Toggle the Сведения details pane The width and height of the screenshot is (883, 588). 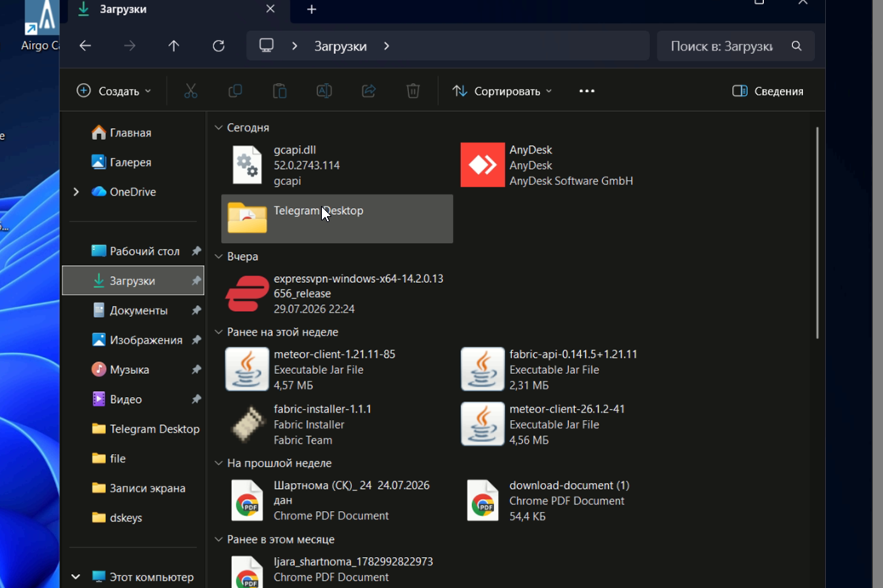click(x=767, y=91)
